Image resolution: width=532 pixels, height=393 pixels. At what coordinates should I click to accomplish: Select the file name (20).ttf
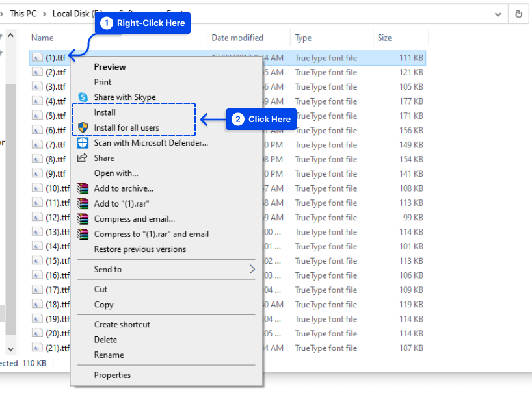click(58, 333)
